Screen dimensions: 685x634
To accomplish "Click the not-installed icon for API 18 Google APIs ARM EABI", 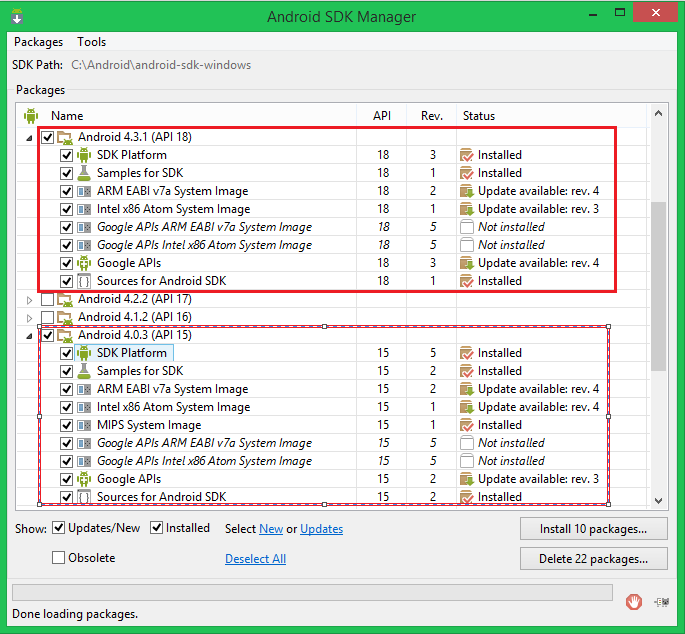I will click(x=467, y=227).
